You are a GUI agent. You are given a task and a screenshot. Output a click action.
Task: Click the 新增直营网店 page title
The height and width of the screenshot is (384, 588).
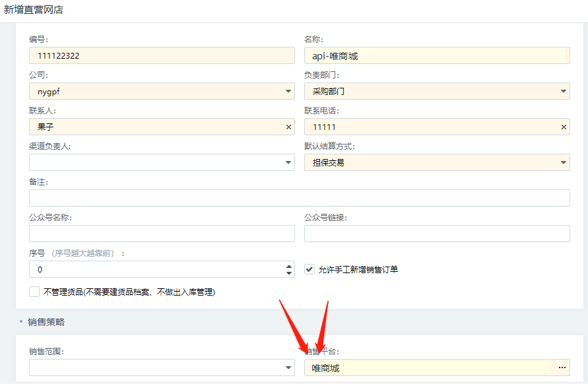click(34, 10)
